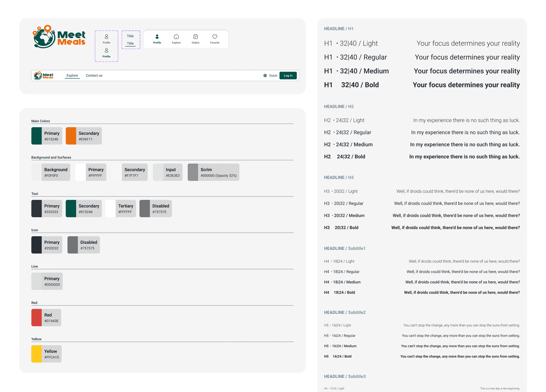The width and height of the screenshot is (546, 392).
Task: Click the filled Profile icon in navigation bar
Action: 157,37
